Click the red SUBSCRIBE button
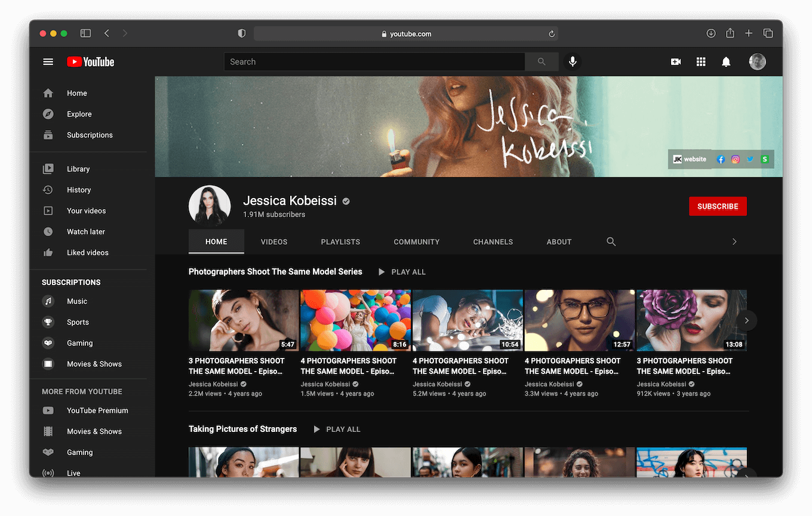Image resolution: width=812 pixels, height=516 pixels. coord(718,206)
